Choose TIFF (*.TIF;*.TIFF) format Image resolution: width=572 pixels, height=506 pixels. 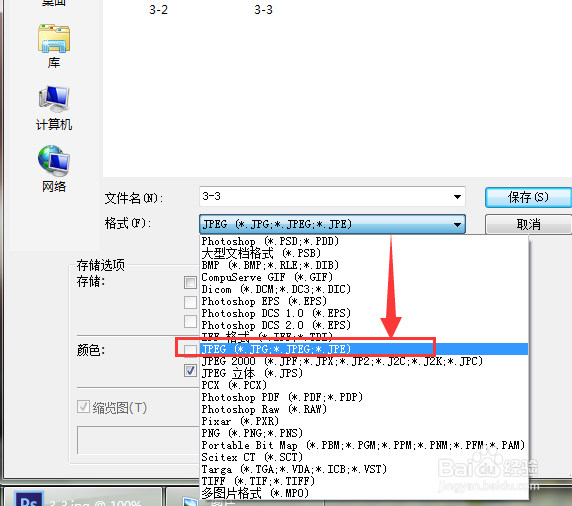[x=364, y=481]
